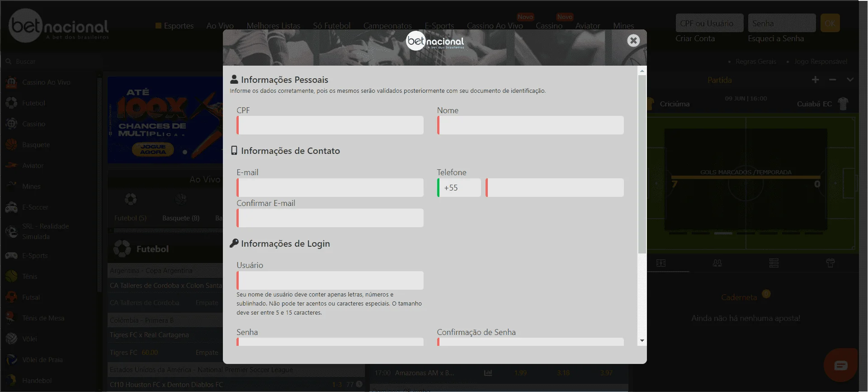Select E-Soccer gamepad sidebar icon
This screenshot has width=868, height=392.
11,207
